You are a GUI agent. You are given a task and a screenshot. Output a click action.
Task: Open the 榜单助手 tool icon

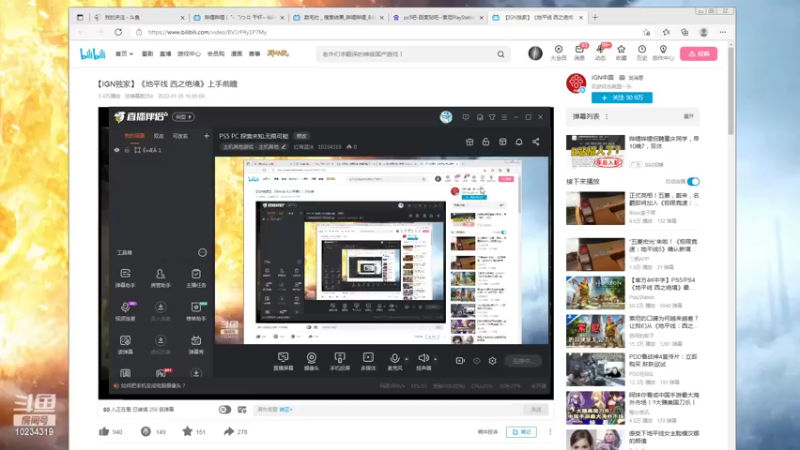pyautogui.click(x=196, y=311)
